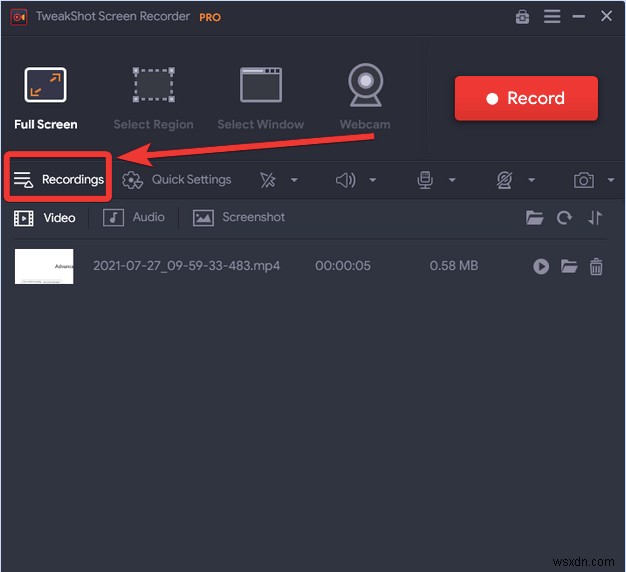Refresh the recordings list

point(564,218)
